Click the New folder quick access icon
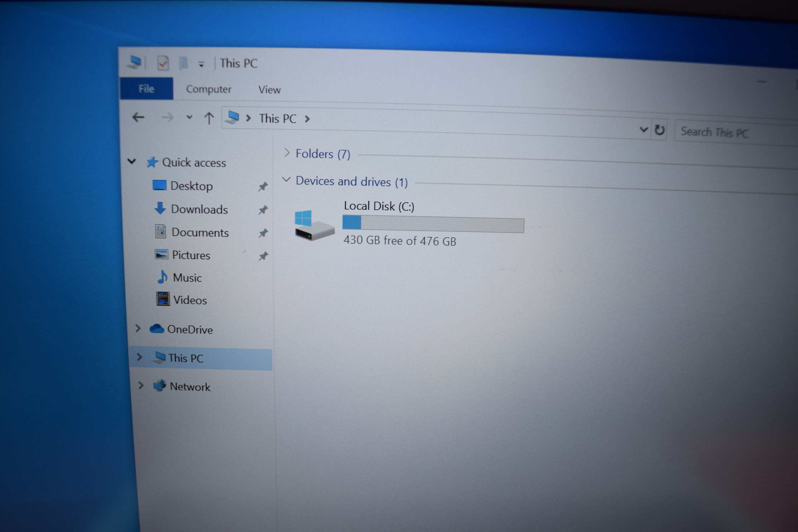This screenshot has width=798, height=532. (x=183, y=63)
